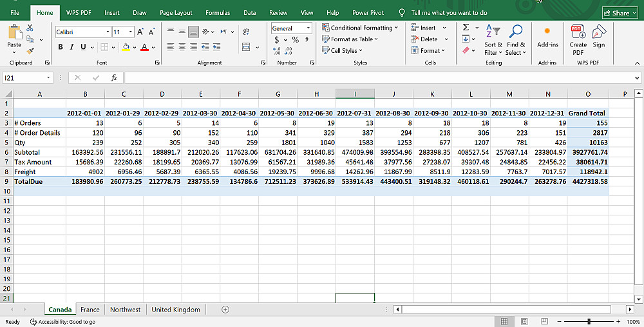644x327 pixels.
Task: Click the AutoSum sigma icon
Action: coord(466,28)
